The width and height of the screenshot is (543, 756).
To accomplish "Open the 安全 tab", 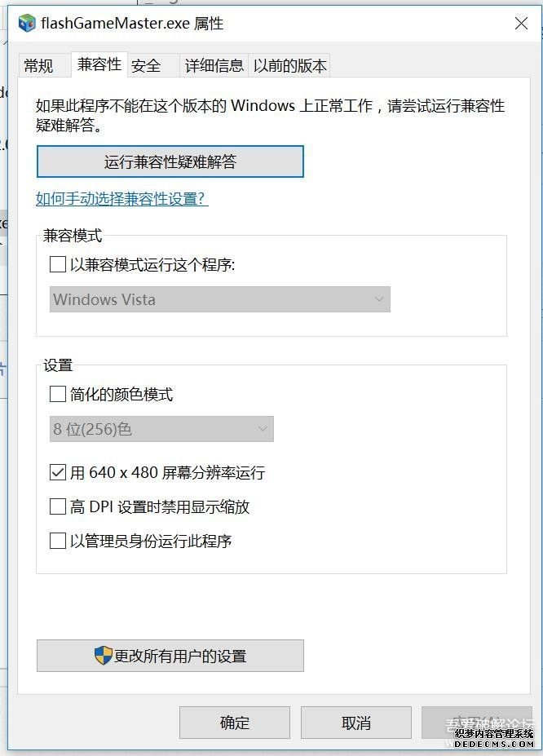I will 146,65.
